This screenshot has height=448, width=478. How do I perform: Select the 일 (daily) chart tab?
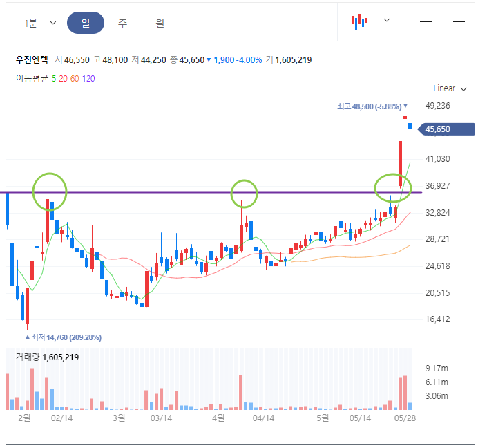point(86,23)
